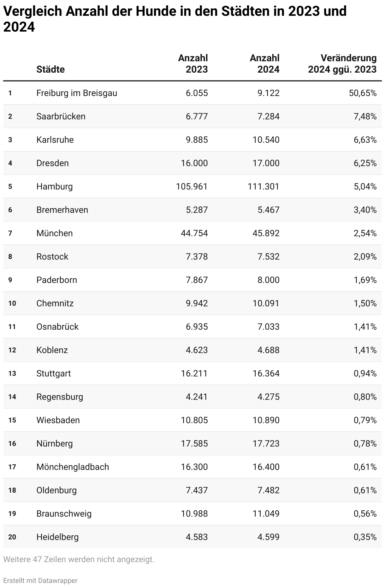
Task: Click Rostock's 2023 count 7.378
Action: (197, 257)
